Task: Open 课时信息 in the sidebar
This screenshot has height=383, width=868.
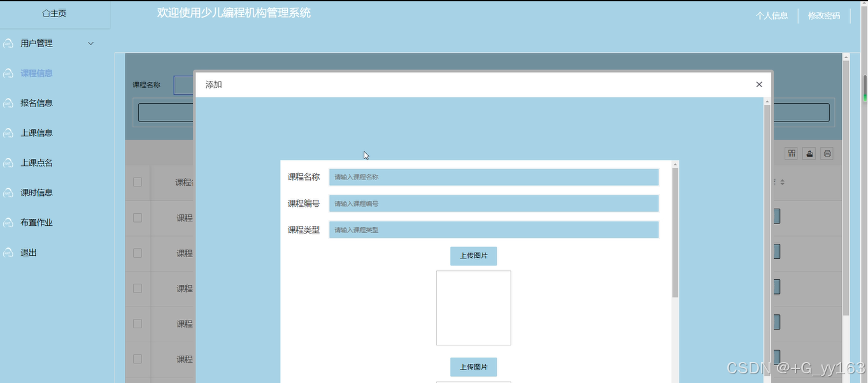Action: [36, 193]
